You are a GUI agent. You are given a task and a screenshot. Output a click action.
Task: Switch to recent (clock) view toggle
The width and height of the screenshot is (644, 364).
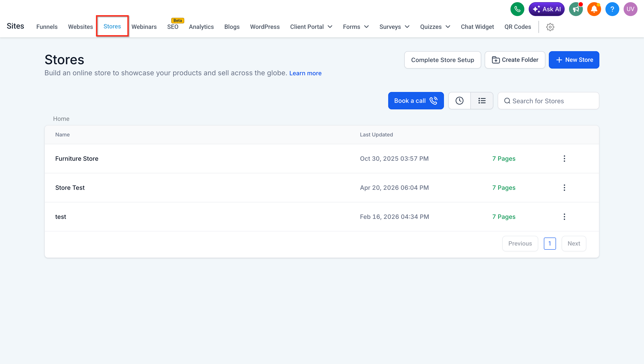coord(460,101)
